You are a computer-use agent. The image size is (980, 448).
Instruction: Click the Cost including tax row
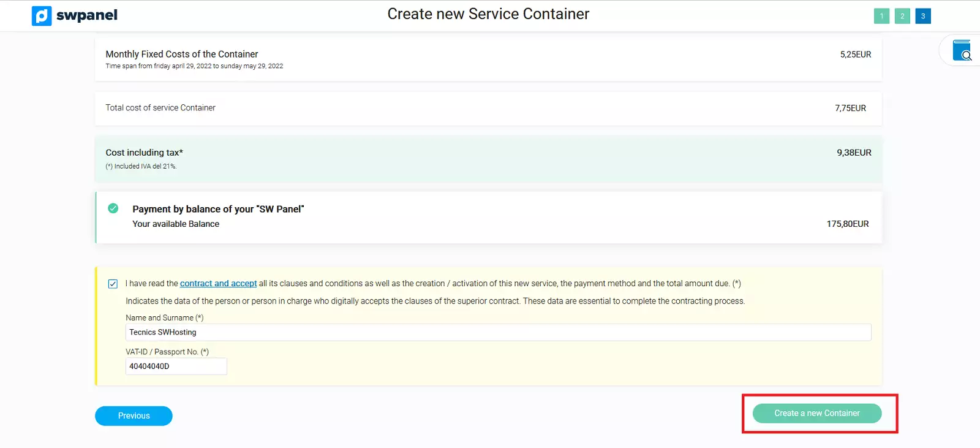click(x=144, y=153)
